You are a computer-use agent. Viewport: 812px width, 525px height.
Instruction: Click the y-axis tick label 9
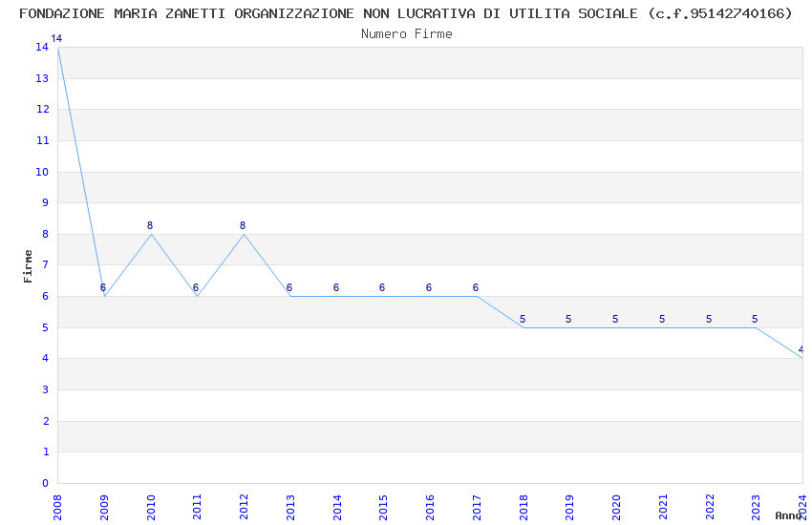tap(45, 202)
